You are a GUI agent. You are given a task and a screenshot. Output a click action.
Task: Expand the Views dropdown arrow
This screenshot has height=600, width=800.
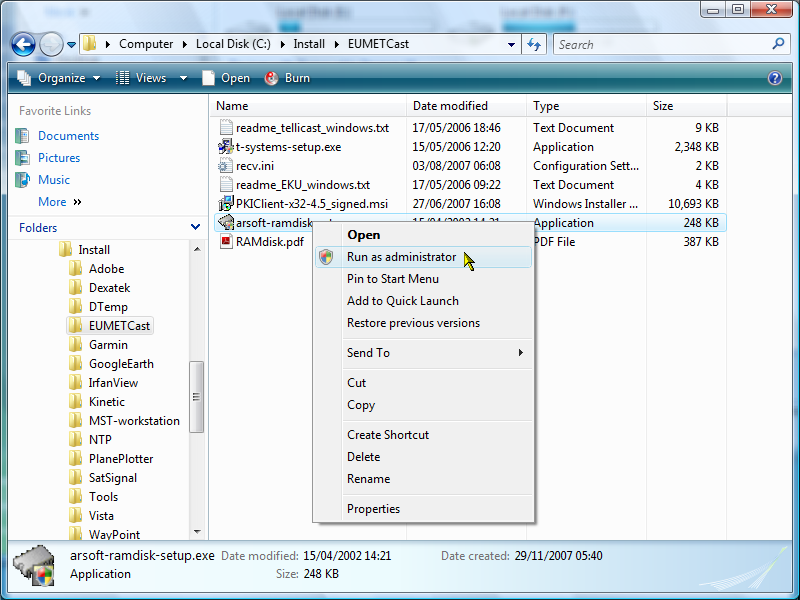point(183,78)
